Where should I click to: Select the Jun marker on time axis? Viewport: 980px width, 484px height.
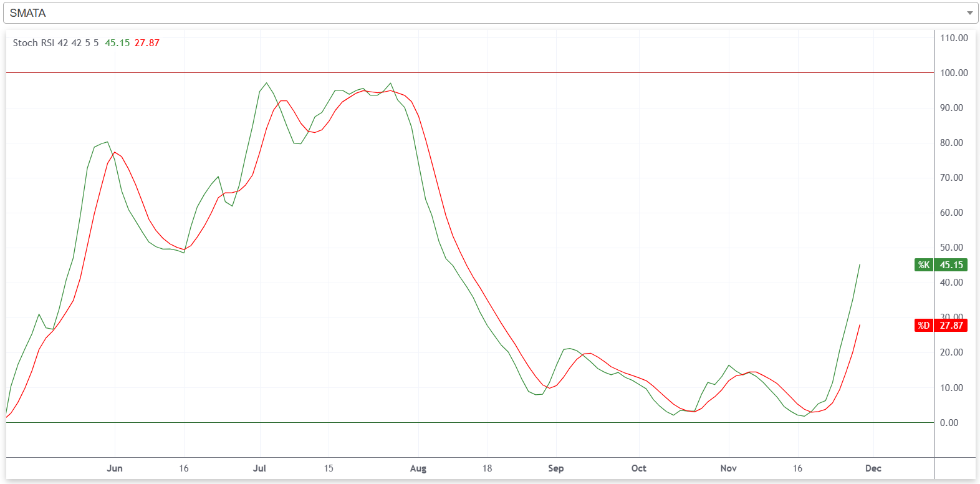coord(115,468)
